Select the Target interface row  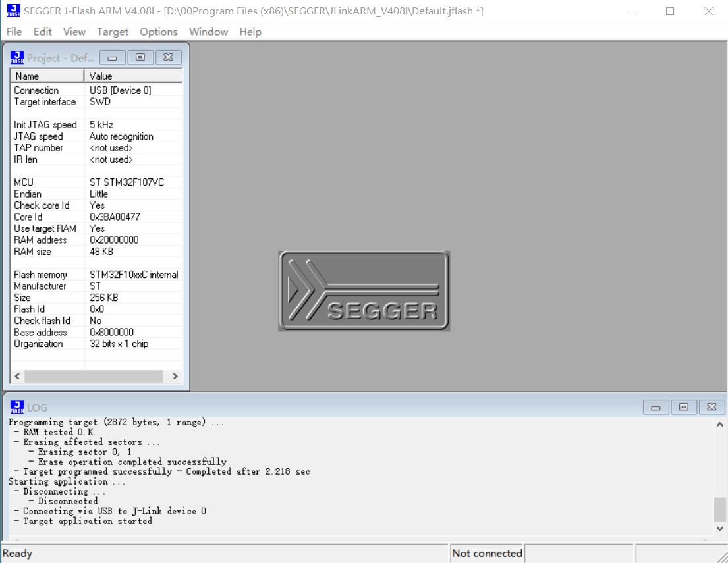click(96, 101)
